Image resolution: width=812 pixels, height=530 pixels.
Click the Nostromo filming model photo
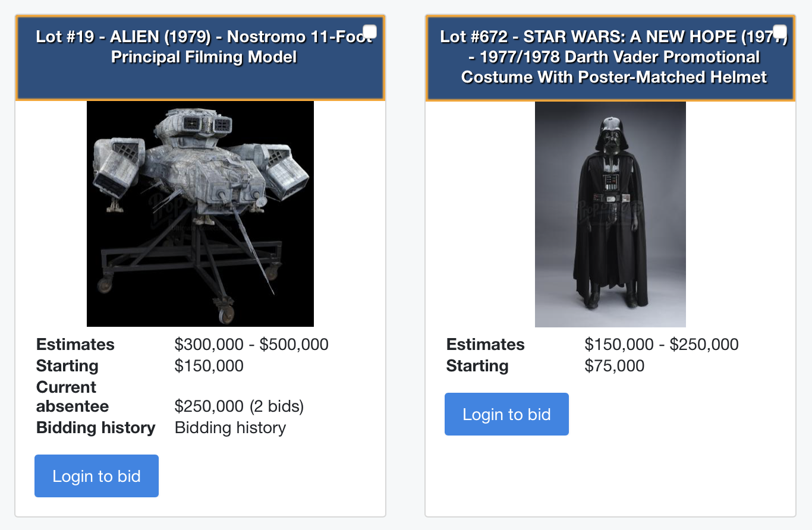pyautogui.click(x=200, y=214)
